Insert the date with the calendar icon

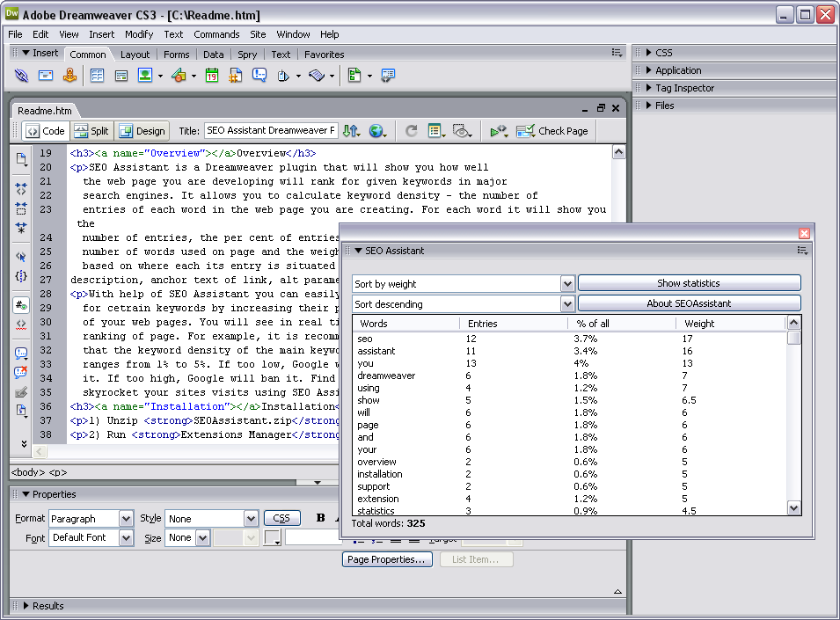[x=212, y=77]
